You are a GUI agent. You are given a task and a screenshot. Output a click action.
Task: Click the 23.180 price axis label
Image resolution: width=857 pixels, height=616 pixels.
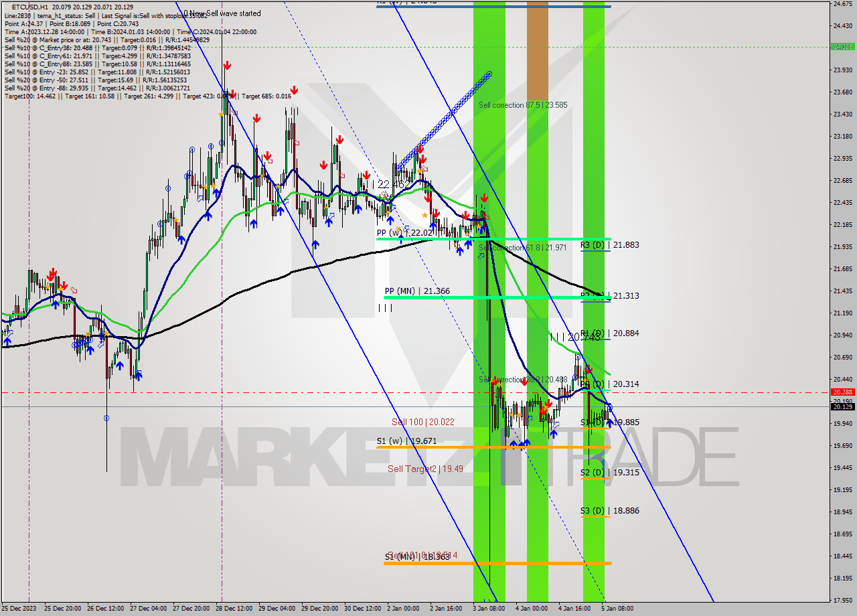pyautogui.click(x=842, y=136)
